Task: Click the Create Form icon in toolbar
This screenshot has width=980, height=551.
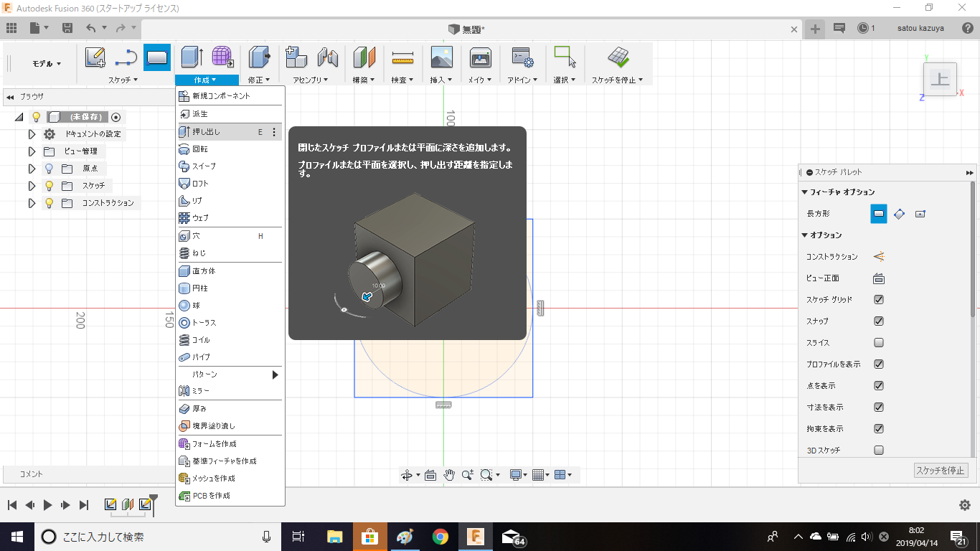Action: [223, 57]
